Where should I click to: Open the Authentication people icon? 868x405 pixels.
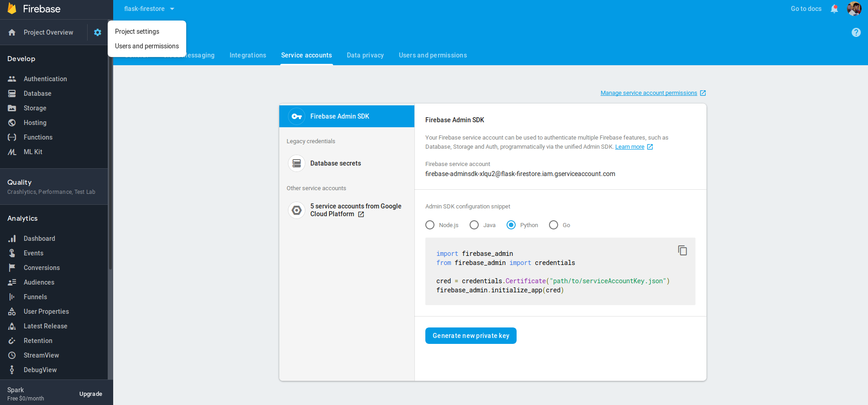pyautogui.click(x=12, y=79)
